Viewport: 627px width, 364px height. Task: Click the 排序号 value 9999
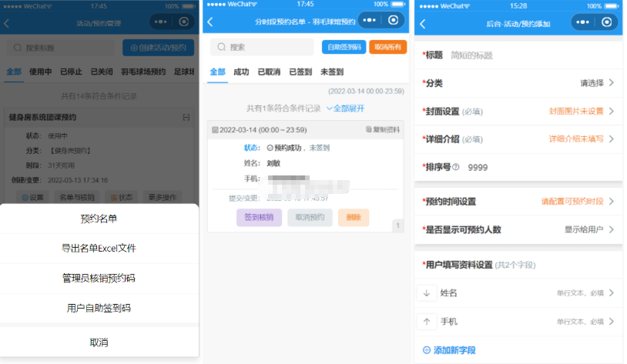(478, 168)
